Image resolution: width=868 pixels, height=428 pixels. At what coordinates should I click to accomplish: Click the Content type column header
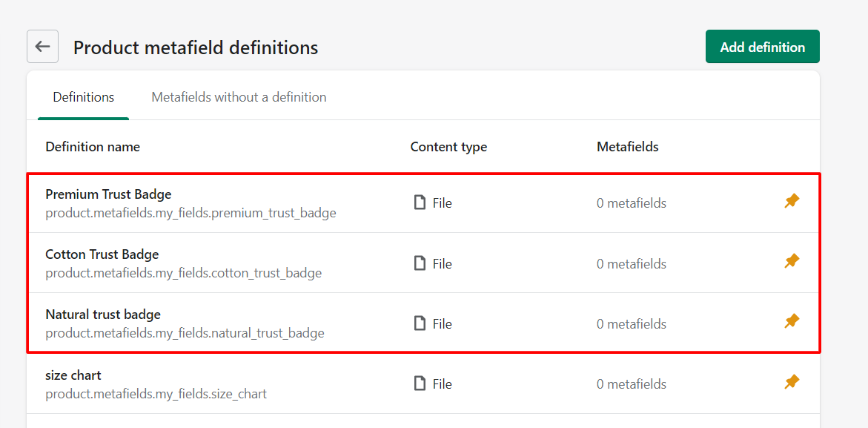448,147
